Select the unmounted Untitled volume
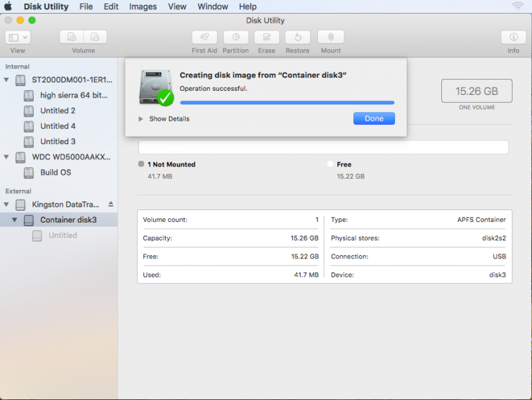The image size is (532, 400). point(59,235)
